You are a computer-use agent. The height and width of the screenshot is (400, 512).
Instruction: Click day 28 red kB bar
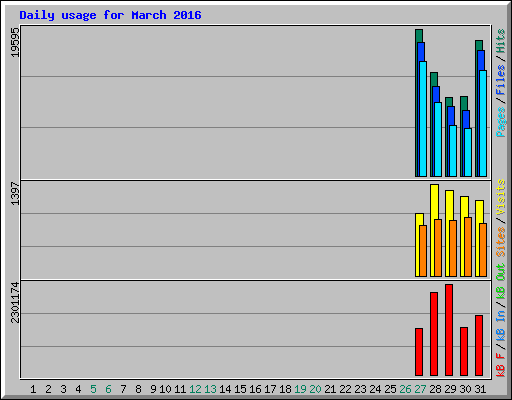coord(434,334)
